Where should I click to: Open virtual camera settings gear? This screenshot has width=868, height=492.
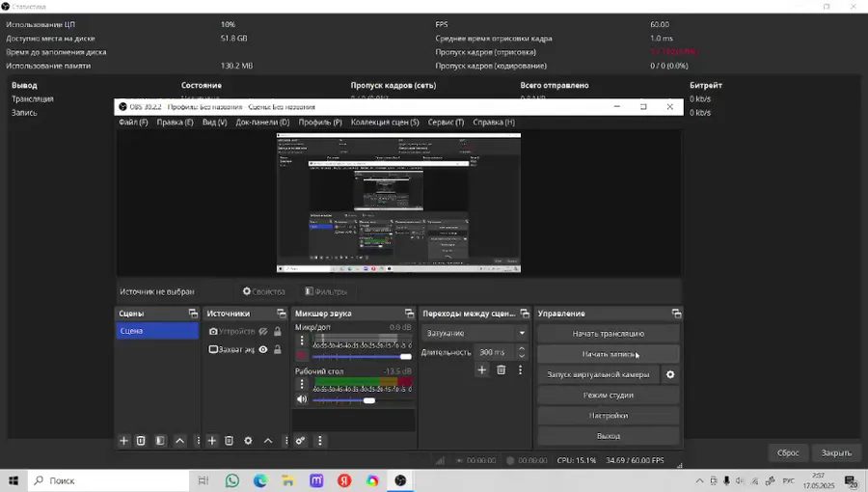coord(670,374)
